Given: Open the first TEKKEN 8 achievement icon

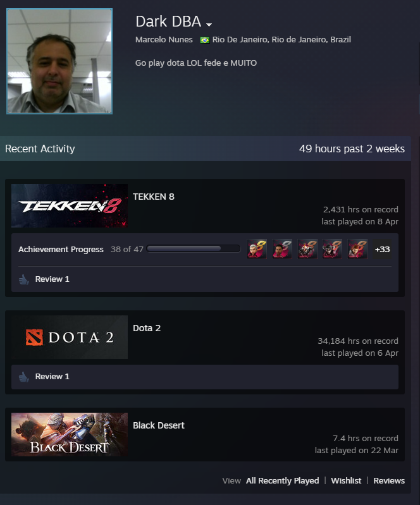Looking at the screenshot, I should click(x=257, y=249).
